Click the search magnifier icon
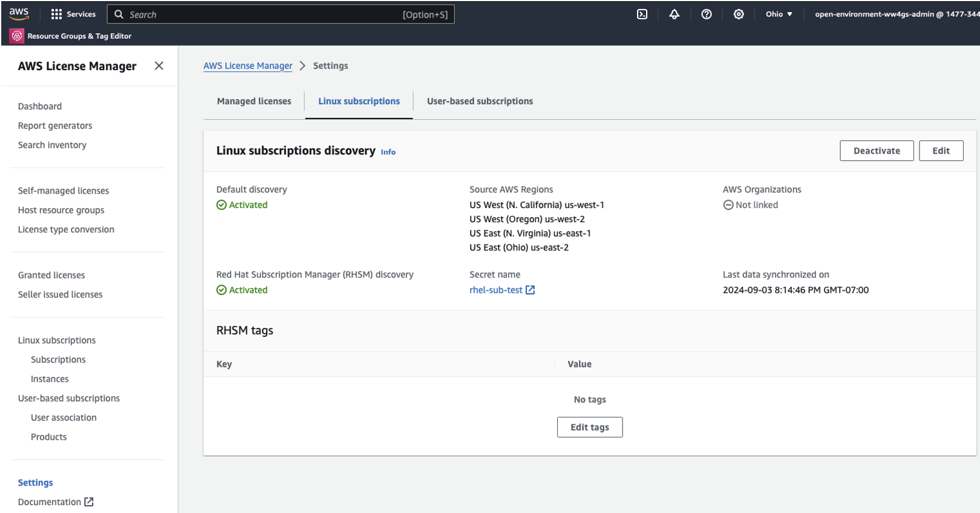 [119, 14]
